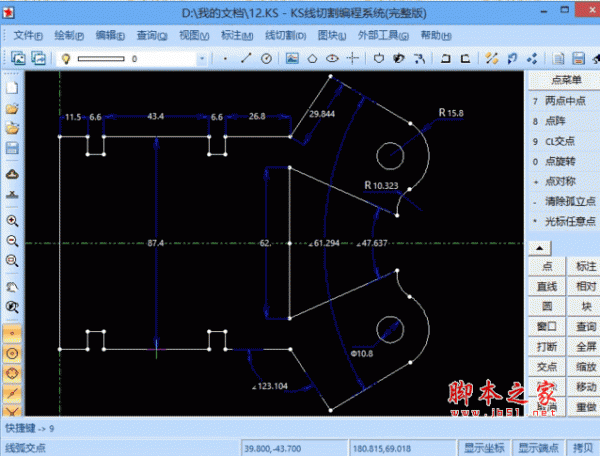
Task: Zoom out with the minus magnifier icon
Action: click(13, 241)
